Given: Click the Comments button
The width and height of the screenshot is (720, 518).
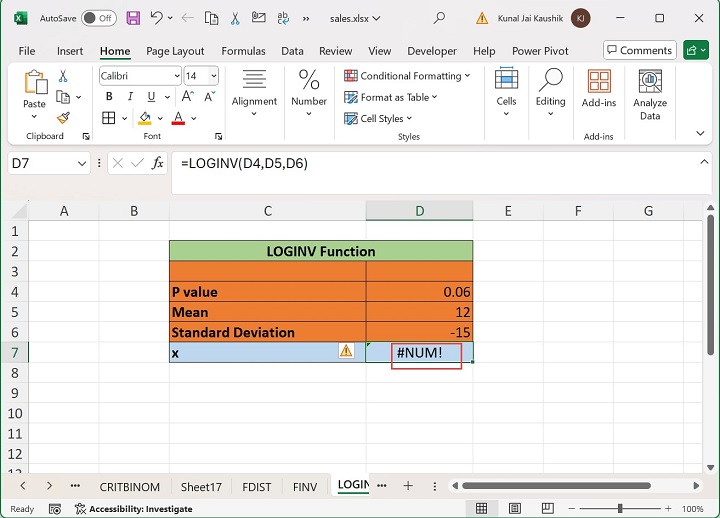Looking at the screenshot, I should point(640,50).
